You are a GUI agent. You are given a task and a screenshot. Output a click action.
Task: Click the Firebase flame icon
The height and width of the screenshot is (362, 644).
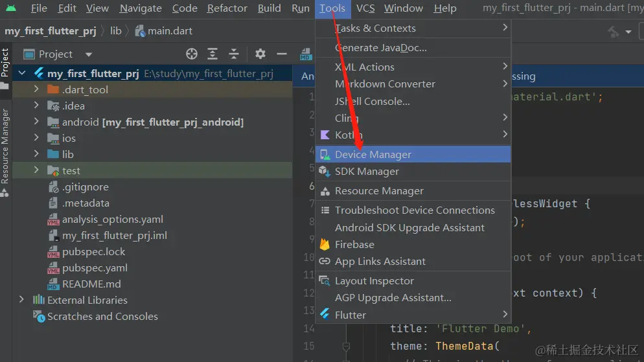pos(325,244)
